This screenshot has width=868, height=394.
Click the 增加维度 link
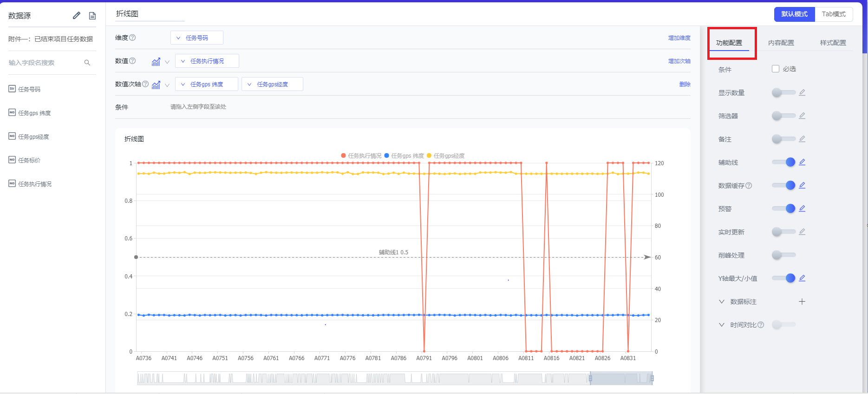click(x=679, y=38)
